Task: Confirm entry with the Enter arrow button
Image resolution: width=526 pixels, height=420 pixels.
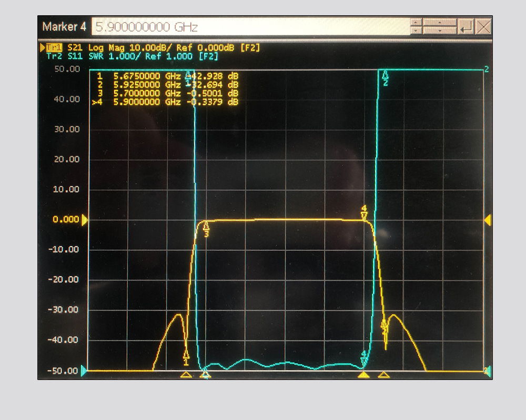Action: [x=466, y=26]
